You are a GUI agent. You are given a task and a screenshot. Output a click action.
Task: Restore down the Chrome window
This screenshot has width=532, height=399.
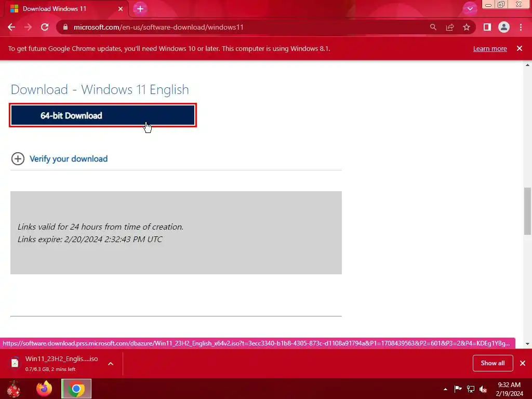pyautogui.click(x=501, y=5)
